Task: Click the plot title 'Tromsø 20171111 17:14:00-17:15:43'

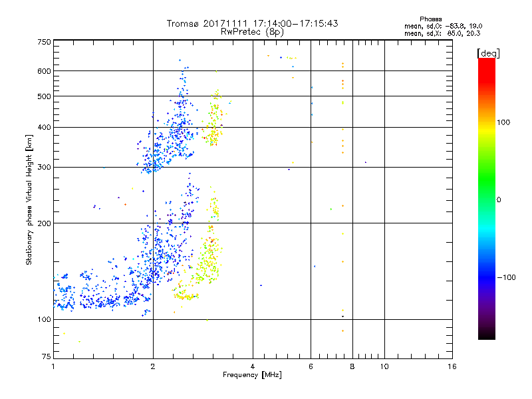Action: click(252, 23)
